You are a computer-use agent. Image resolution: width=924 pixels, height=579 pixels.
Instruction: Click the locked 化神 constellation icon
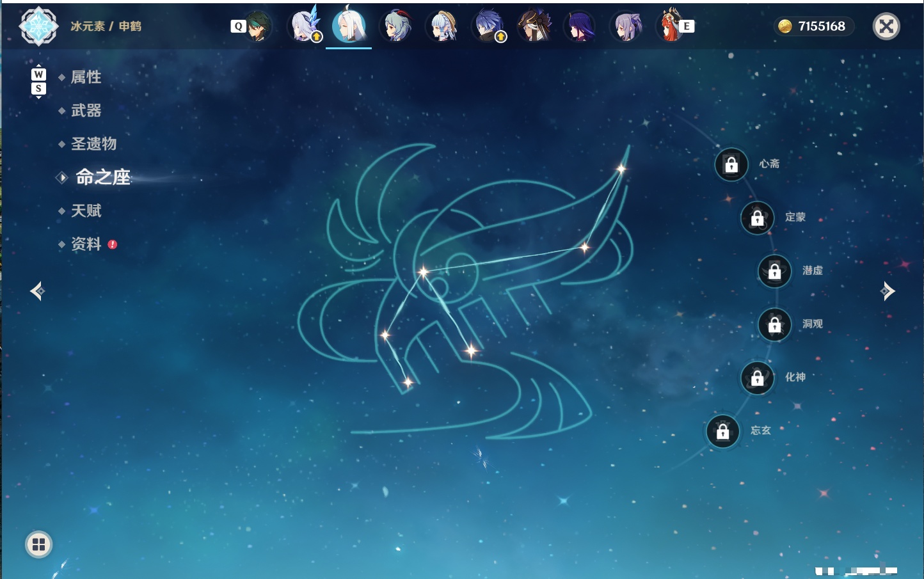pos(758,378)
